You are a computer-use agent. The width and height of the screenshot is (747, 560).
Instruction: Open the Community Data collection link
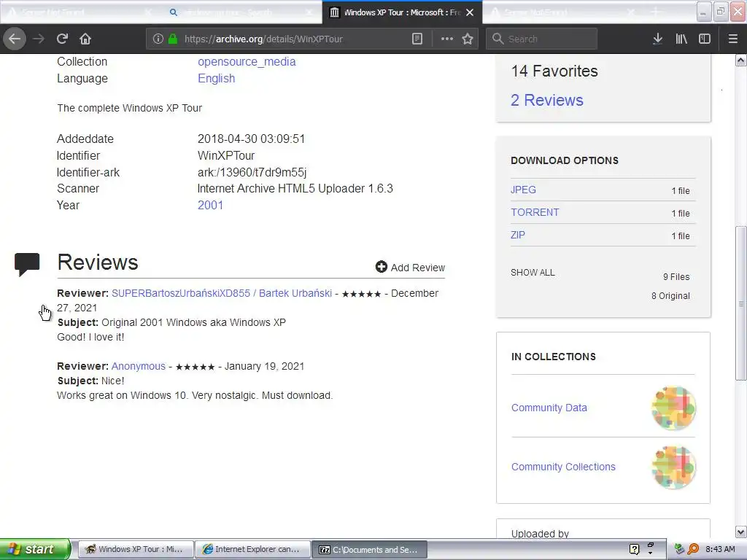pyautogui.click(x=549, y=408)
